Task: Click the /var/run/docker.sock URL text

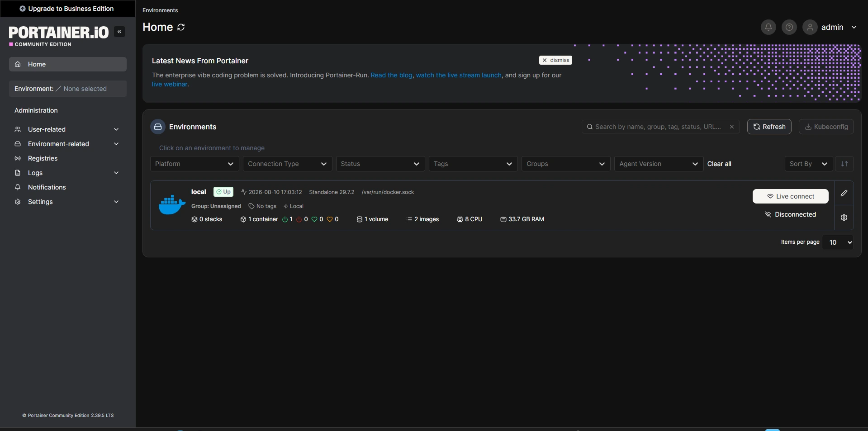Action: click(388, 192)
